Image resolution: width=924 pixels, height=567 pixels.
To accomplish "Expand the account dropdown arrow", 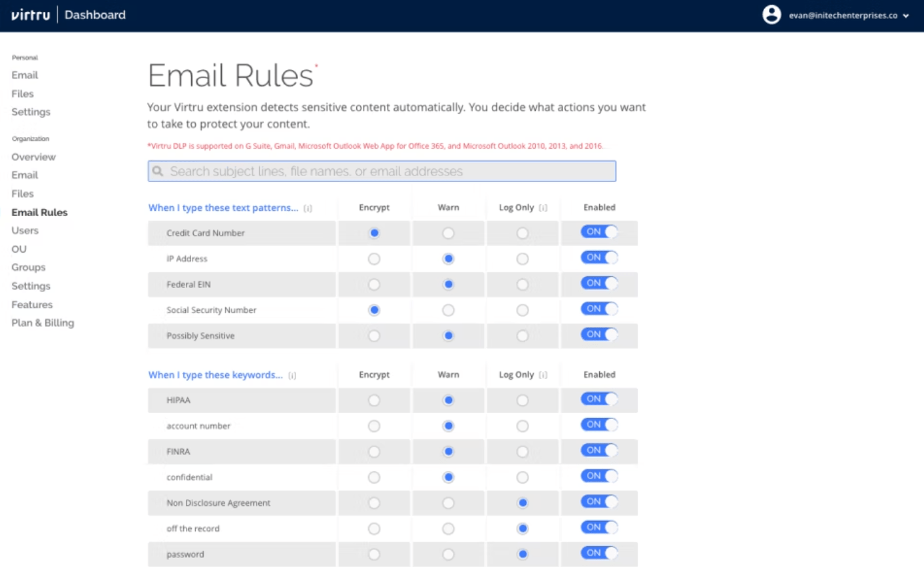I will (906, 16).
